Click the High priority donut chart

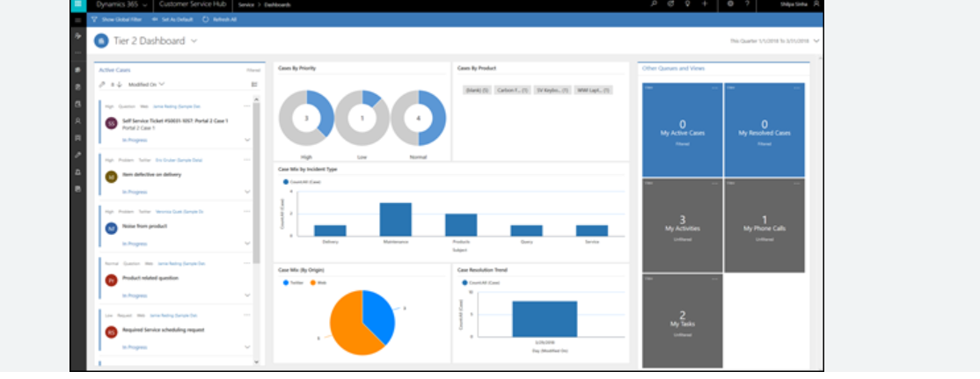point(306,118)
